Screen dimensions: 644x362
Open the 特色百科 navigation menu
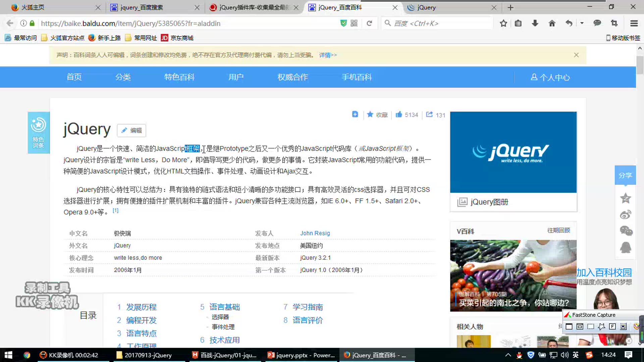(x=179, y=77)
